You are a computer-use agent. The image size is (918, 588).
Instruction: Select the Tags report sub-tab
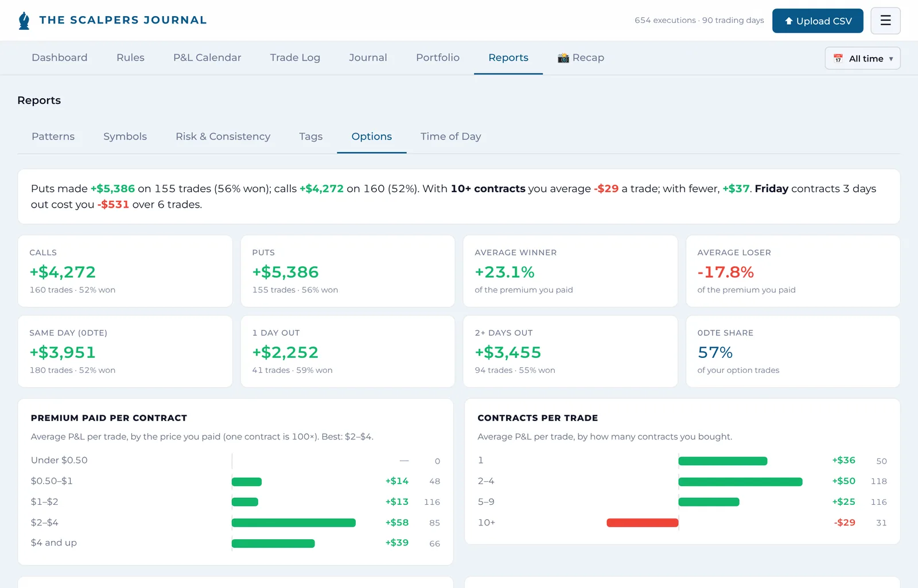(x=311, y=137)
